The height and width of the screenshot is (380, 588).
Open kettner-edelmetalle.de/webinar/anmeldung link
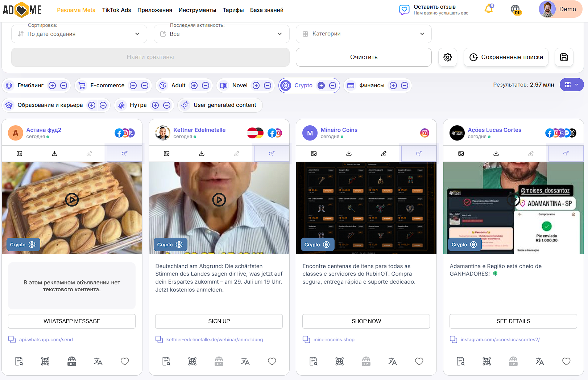coord(215,339)
